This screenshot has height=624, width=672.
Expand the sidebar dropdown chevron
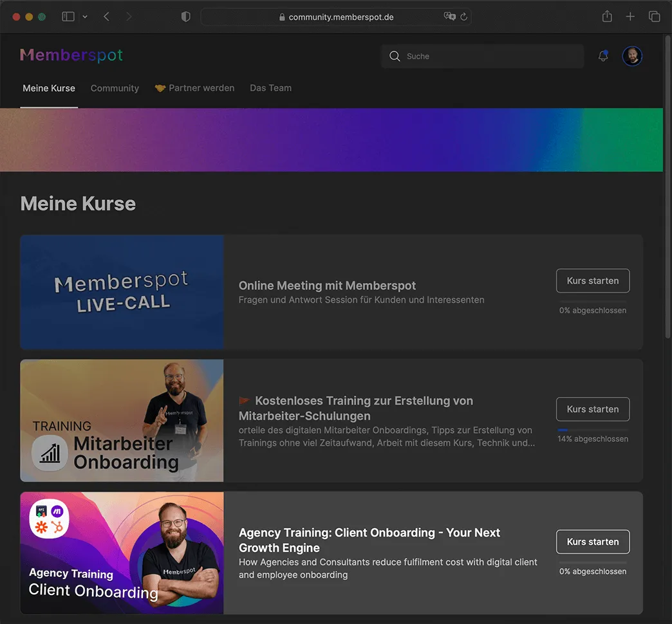(x=85, y=17)
